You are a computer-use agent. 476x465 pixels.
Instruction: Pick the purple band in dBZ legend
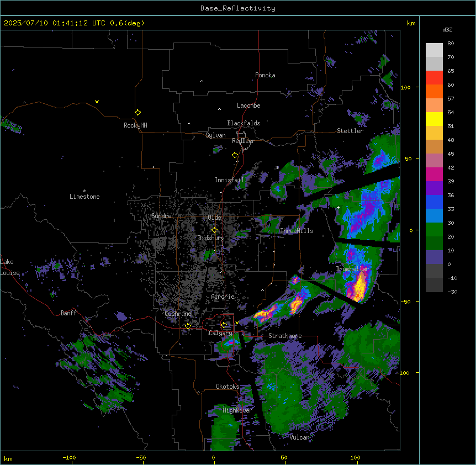point(434,188)
